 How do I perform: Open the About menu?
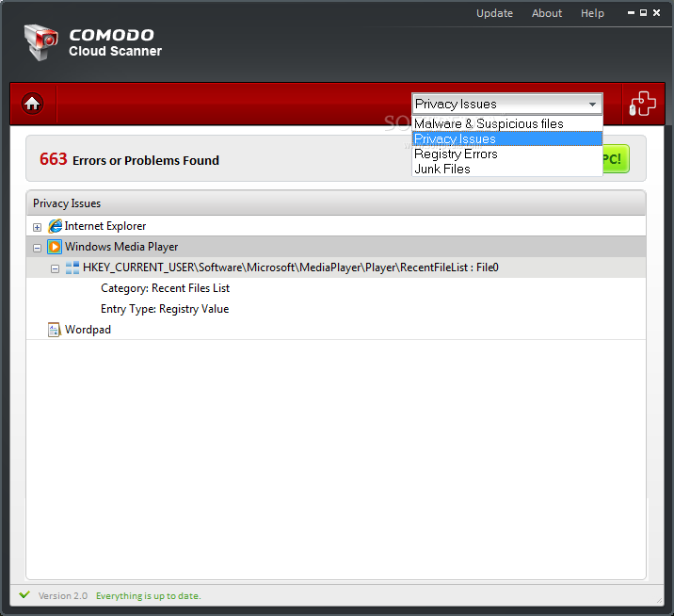pos(547,13)
